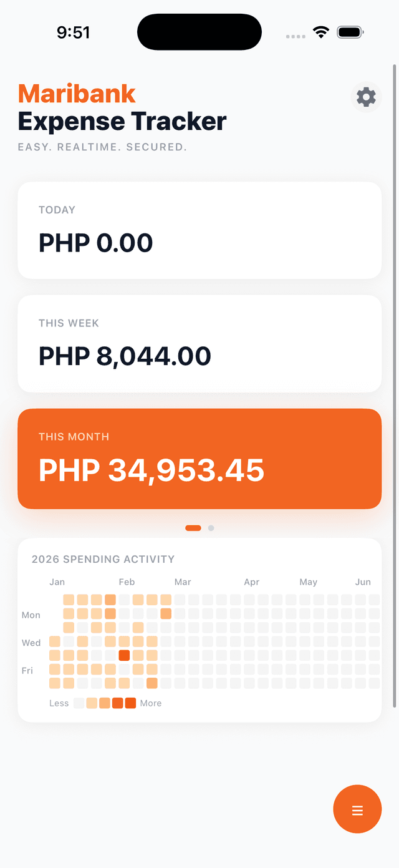Tap the Maribank logo text

[x=76, y=94]
